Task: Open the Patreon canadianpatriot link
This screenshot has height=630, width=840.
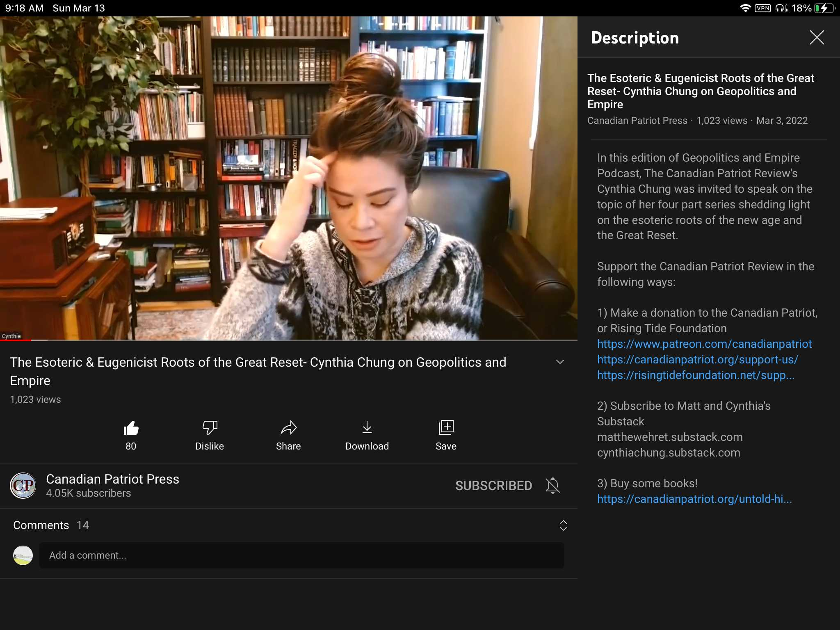Action: (x=704, y=344)
